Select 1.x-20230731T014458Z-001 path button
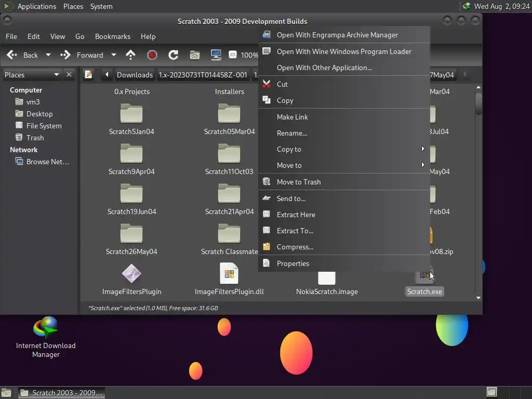This screenshot has height=399, width=532. (203, 75)
